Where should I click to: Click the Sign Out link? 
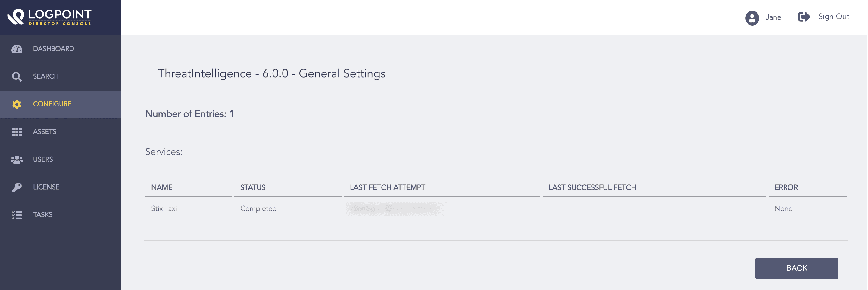(x=833, y=17)
